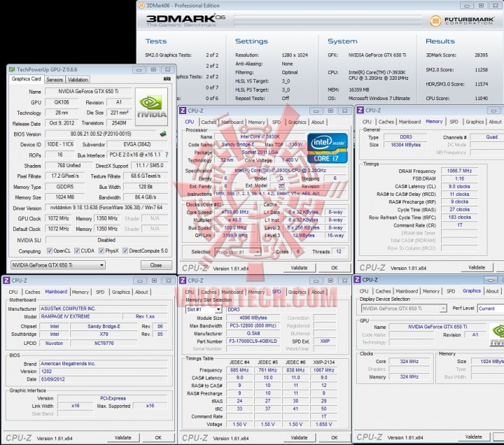Click the XMP-2134 timings column header

(x=323, y=362)
